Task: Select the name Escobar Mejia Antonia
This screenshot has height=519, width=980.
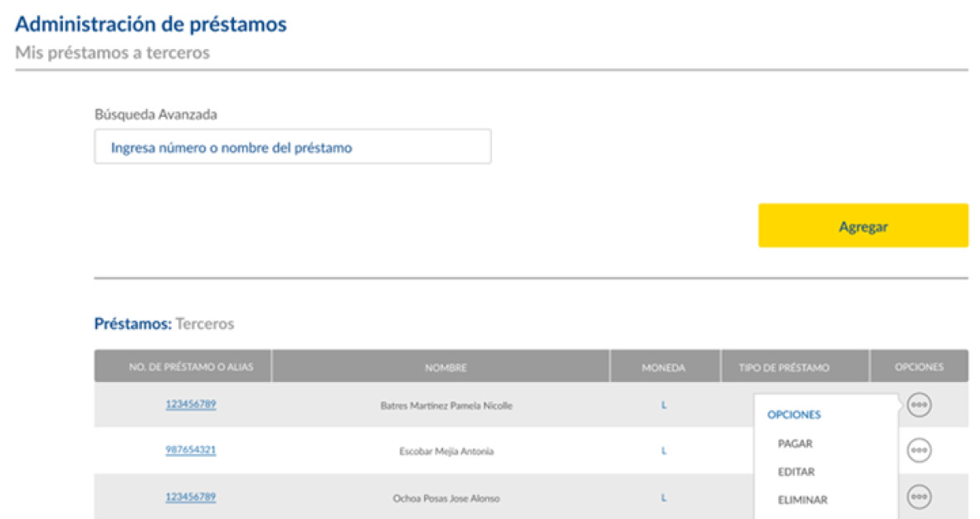Action: tap(446, 452)
